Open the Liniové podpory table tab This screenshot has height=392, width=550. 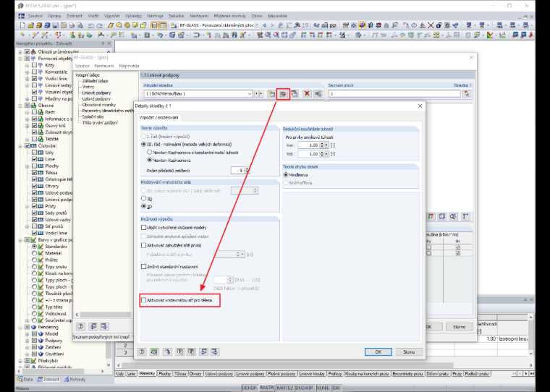pos(250,374)
